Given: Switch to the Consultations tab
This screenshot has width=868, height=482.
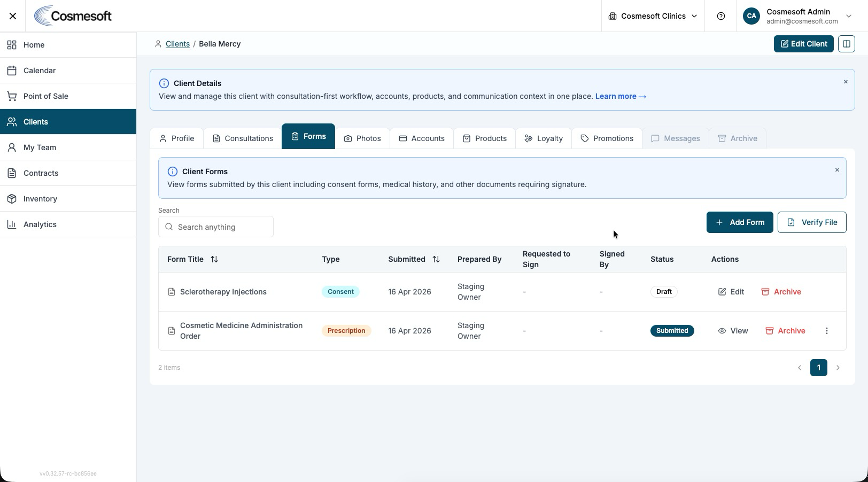Looking at the screenshot, I should point(243,138).
